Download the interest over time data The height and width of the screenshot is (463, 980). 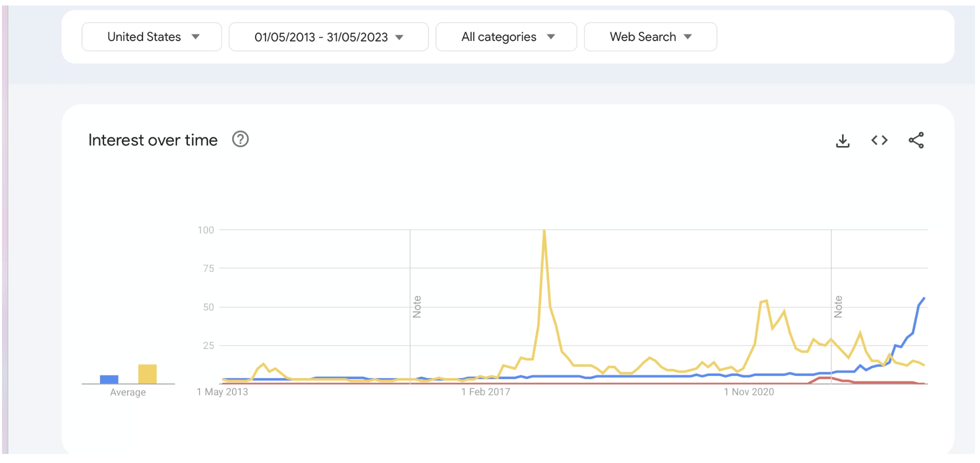pos(842,140)
